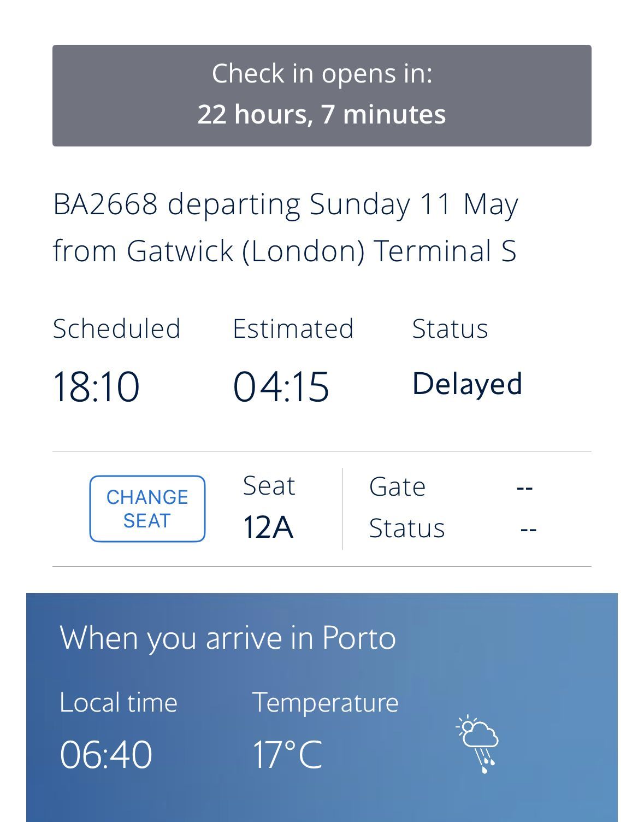Tap the Porto local time 06:40
The image size is (644, 822).
click(x=106, y=755)
